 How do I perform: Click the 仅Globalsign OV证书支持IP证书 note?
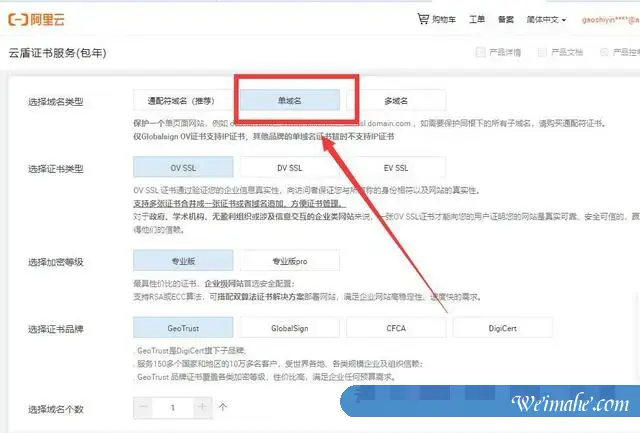264,136
